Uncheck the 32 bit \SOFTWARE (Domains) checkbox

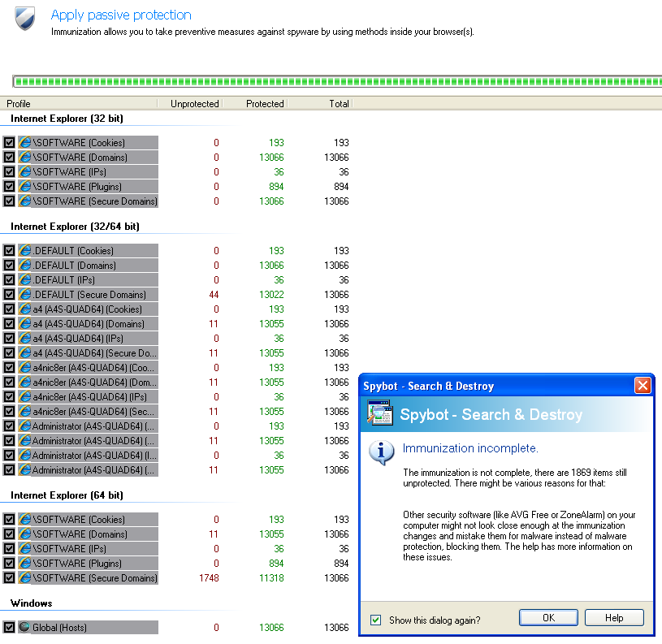pos(9,158)
